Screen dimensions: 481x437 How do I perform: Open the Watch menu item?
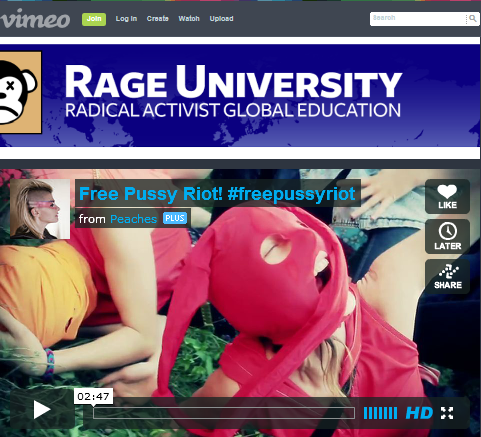pos(189,19)
